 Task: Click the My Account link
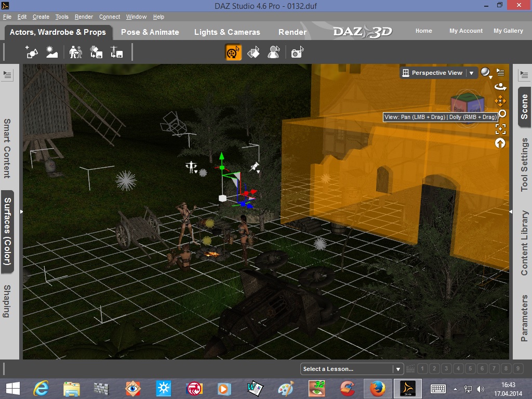click(x=466, y=31)
